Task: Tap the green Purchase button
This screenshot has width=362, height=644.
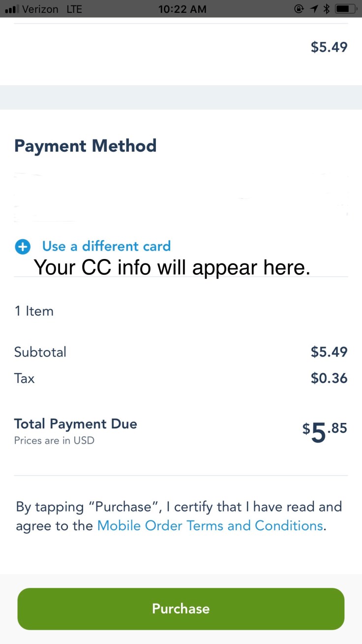Action: (181, 609)
